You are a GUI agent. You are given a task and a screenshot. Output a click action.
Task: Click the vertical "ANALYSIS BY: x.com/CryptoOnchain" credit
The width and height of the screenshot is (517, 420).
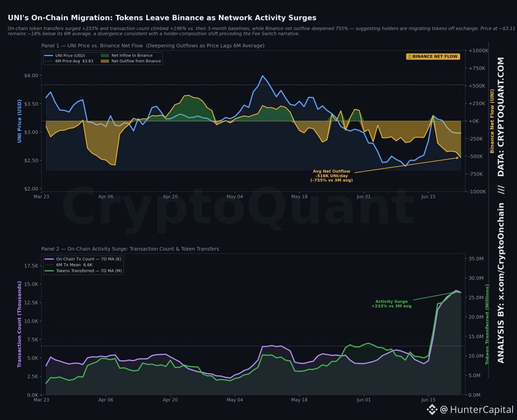(501, 283)
